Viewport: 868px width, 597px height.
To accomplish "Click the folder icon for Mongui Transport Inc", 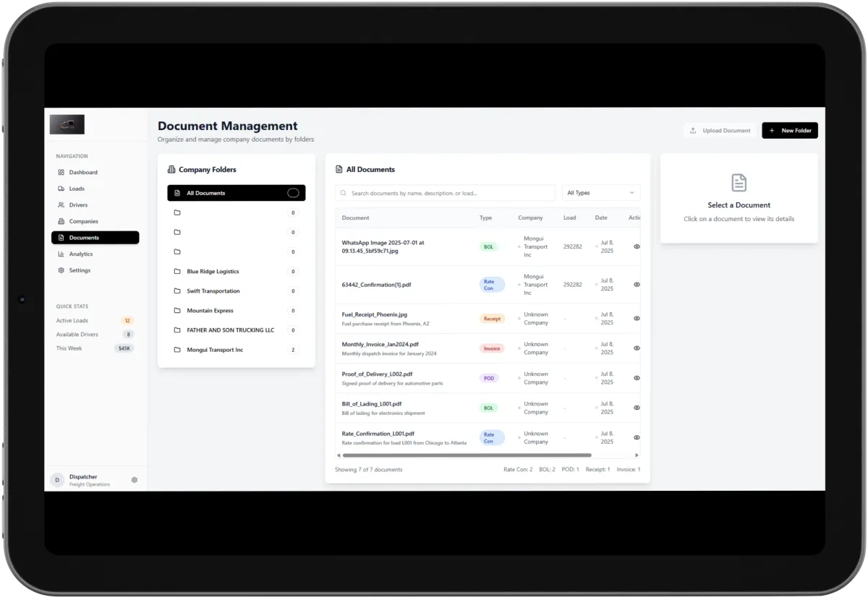I will click(x=177, y=350).
